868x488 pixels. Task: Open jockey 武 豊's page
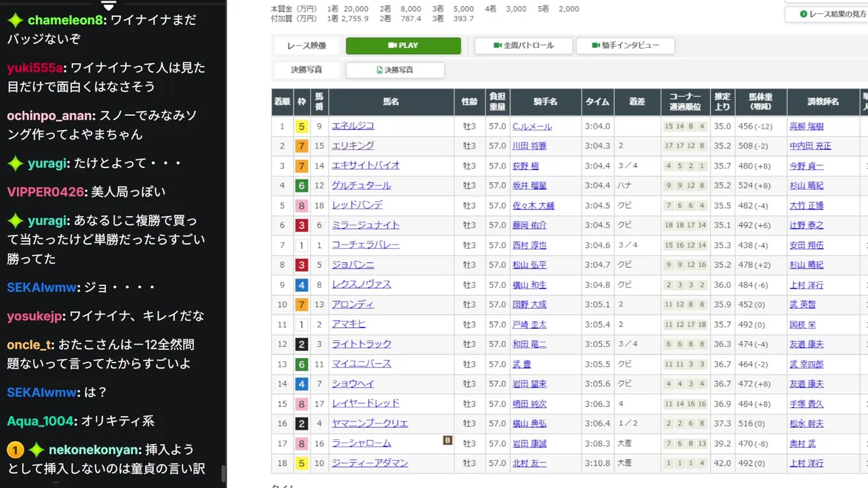click(x=522, y=364)
